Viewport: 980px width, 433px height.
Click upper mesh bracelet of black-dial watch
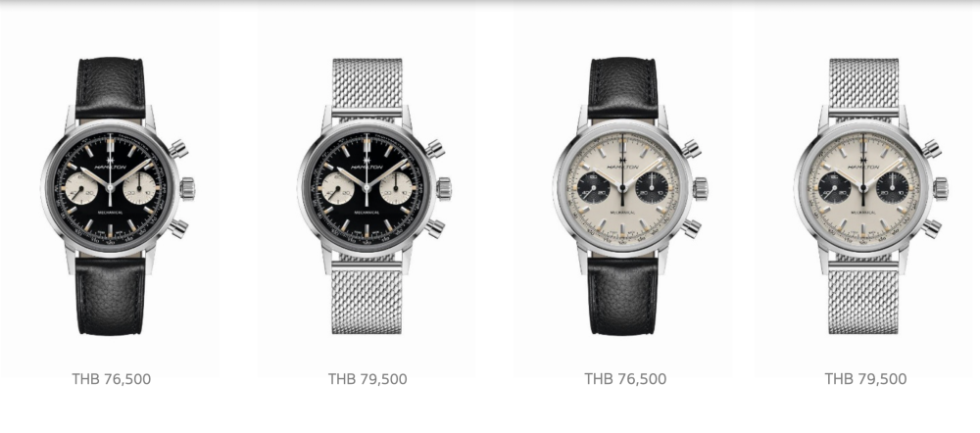(x=367, y=86)
